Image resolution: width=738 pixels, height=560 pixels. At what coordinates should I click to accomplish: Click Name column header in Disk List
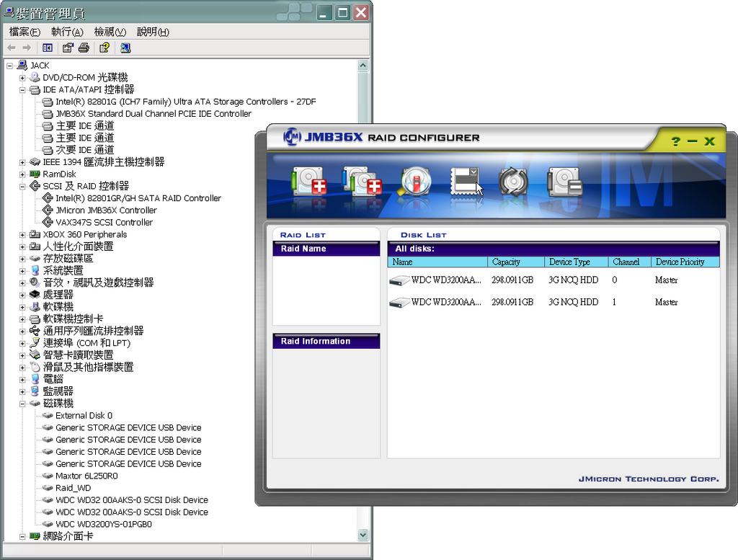[x=437, y=262]
